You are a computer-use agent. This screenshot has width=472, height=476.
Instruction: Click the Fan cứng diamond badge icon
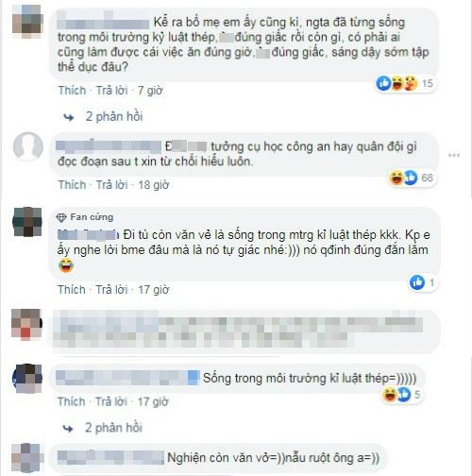pos(61,217)
